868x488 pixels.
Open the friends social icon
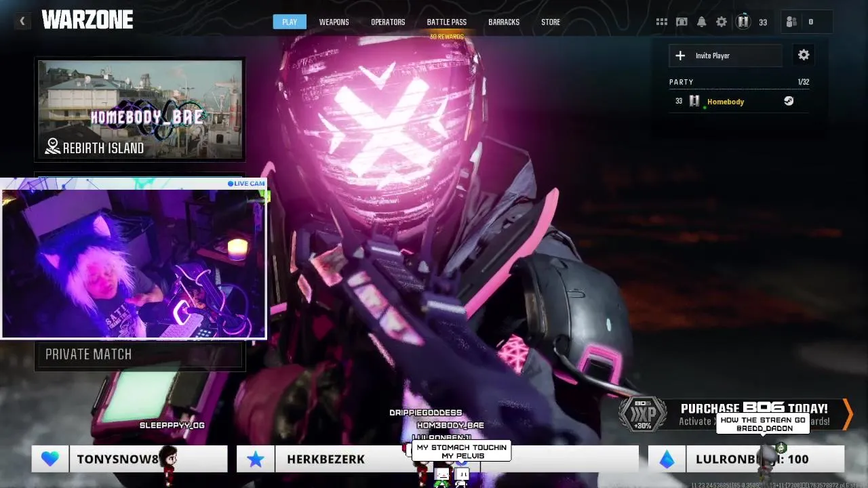click(x=791, y=22)
